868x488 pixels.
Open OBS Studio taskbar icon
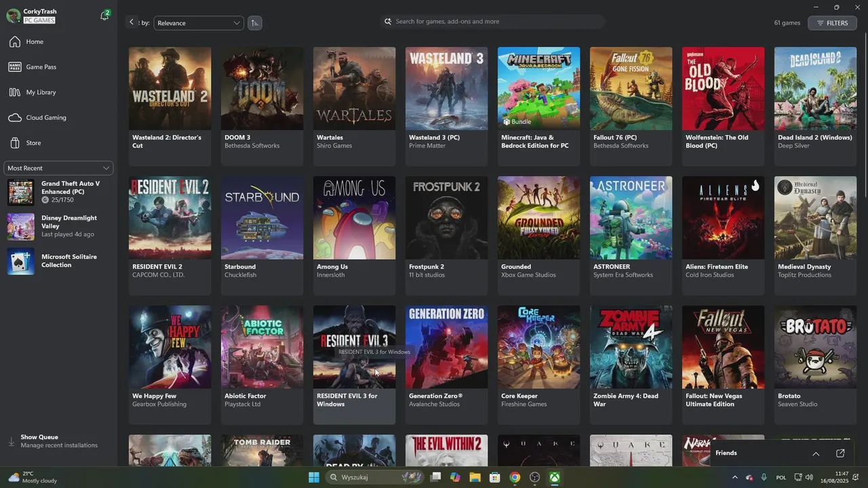pos(534,477)
